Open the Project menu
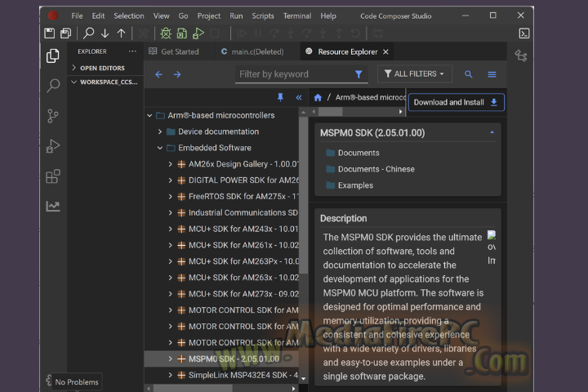588x392 pixels. pos(209,16)
